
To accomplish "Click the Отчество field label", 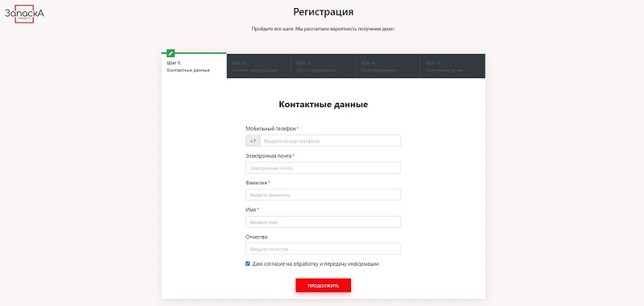I will (257, 237).
